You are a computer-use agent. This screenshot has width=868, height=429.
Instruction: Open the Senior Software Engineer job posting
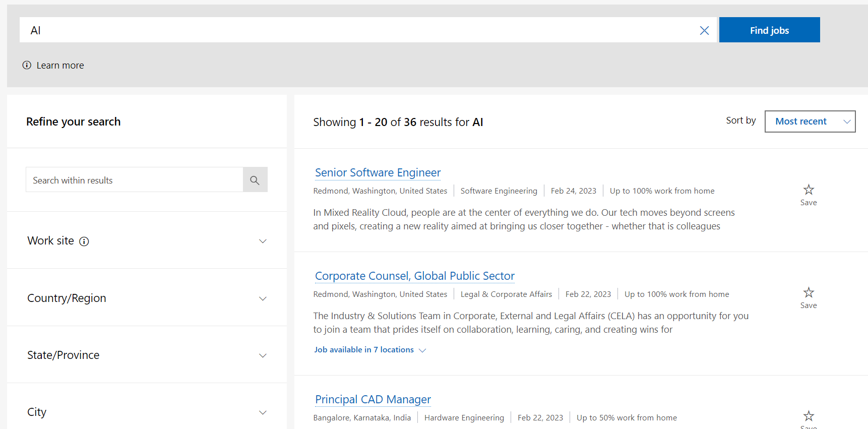378,173
